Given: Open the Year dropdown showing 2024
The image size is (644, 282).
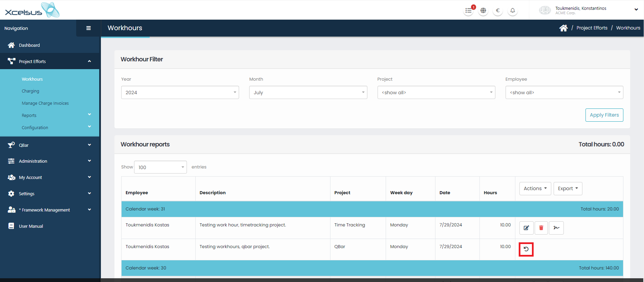Looking at the screenshot, I should point(180,93).
